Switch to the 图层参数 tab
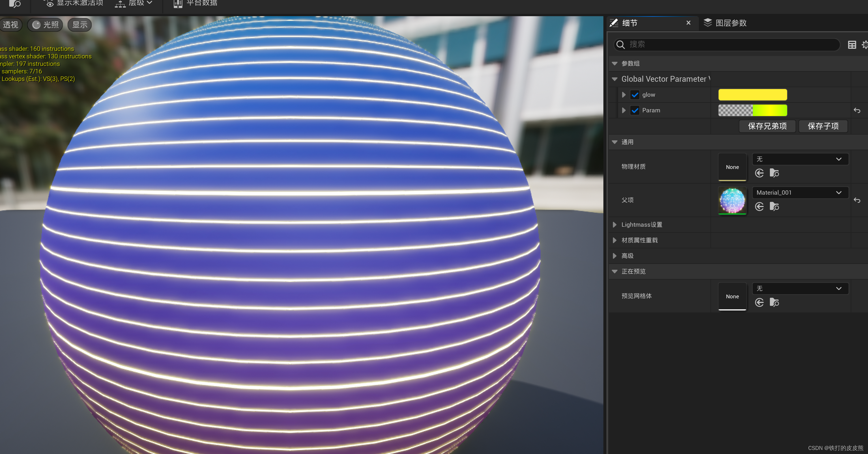Image resolution: width=868 pixels, height=454 pixels. click(x=731, y=23)
